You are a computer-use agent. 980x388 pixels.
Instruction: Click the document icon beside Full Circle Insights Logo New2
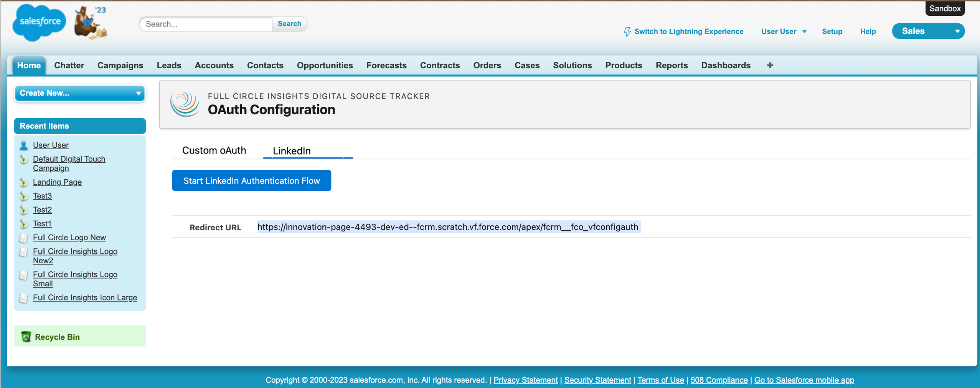(24, 252)
